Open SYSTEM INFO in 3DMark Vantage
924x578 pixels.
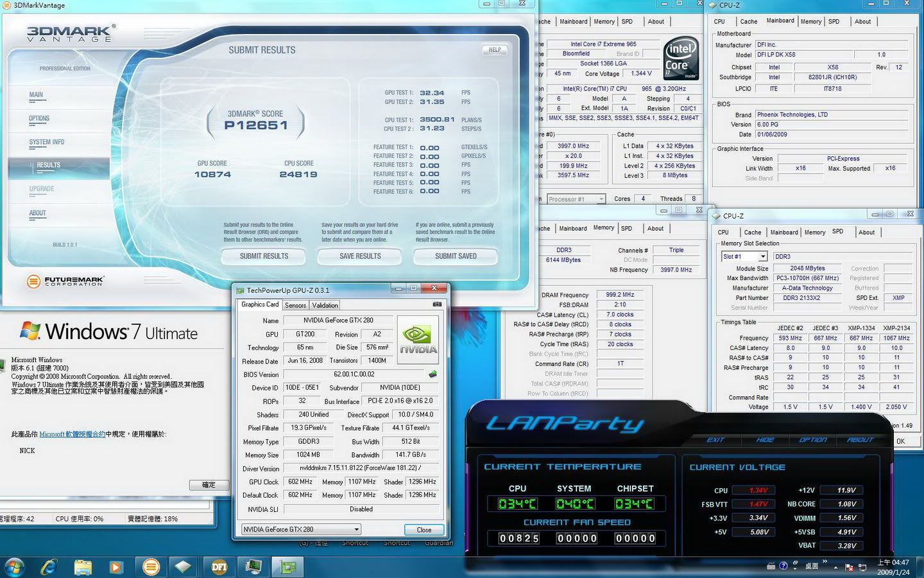(47, 142)
